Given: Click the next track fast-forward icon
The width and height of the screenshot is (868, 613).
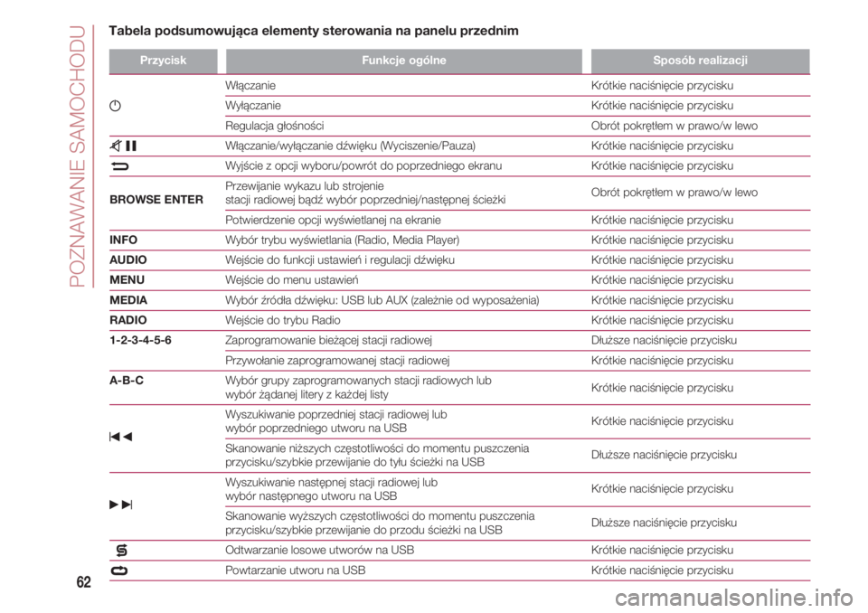Looking at the screenshot, I should (119, 505).
